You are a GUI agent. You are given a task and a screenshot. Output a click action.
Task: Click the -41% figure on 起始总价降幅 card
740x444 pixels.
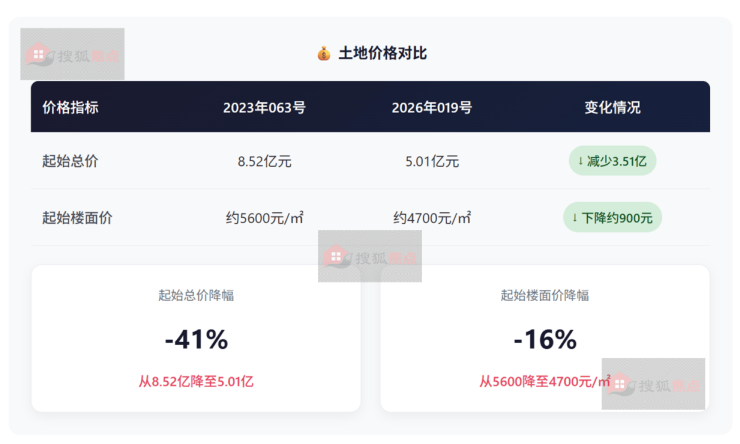pos(196,340)
